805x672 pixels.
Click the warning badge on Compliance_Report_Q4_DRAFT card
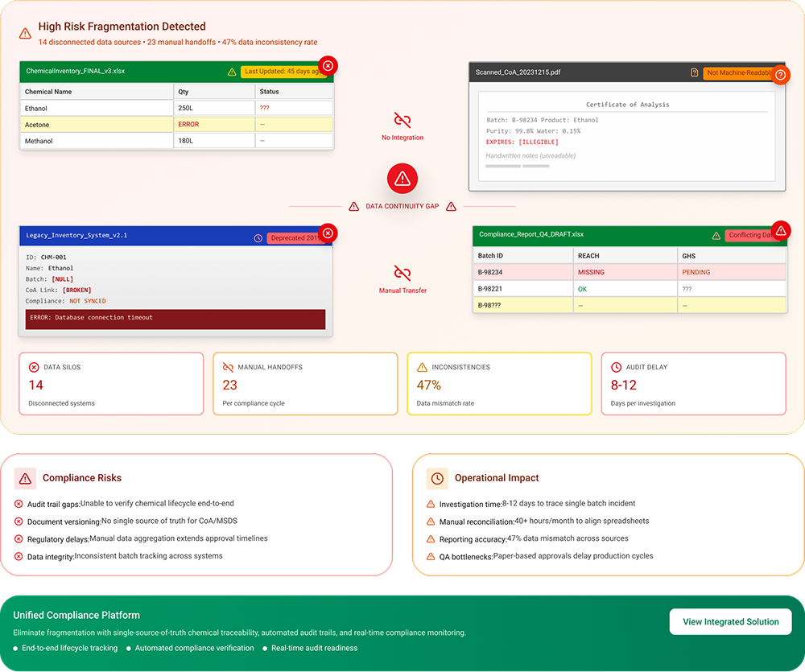[779, 230]
